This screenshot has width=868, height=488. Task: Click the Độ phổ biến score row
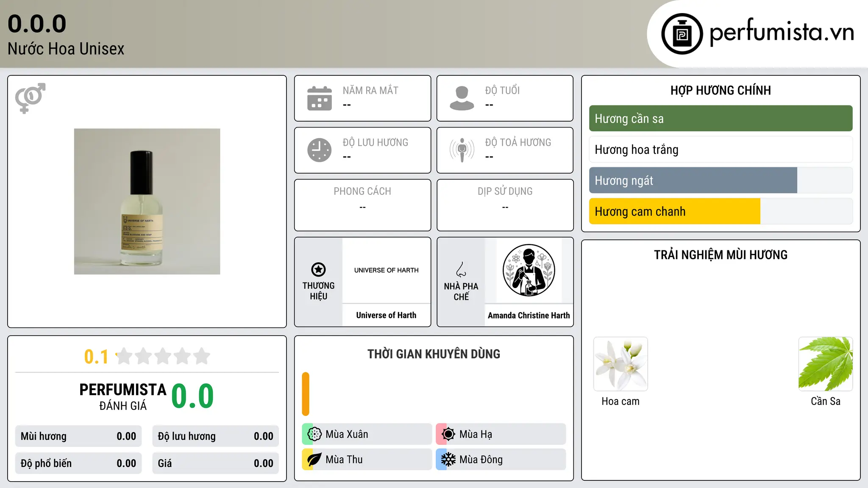78,463
